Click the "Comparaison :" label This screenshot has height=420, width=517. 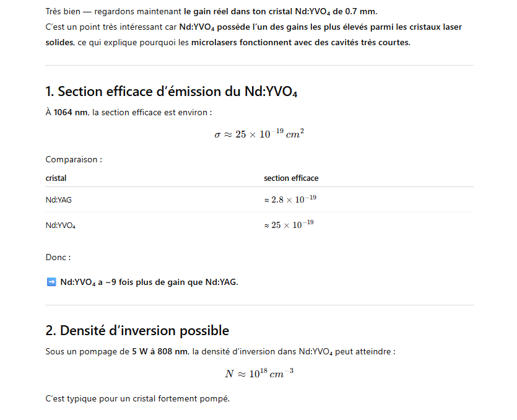click(74, 159)
